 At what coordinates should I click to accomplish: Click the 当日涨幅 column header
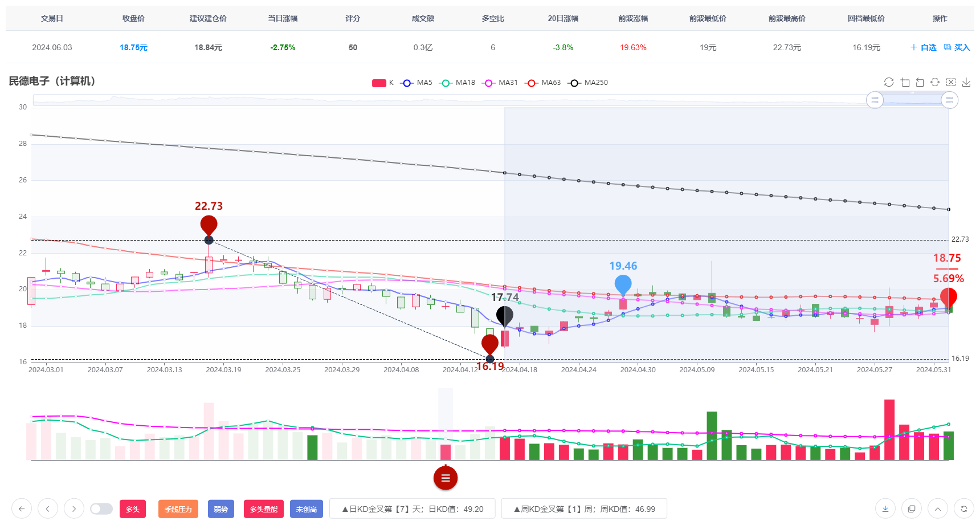(x=283, y=18)
